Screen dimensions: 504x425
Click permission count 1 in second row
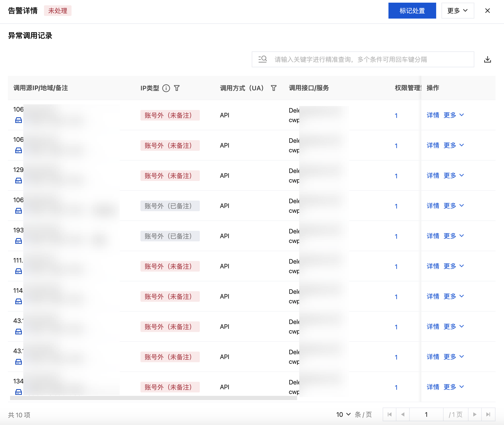coord(396,146)
